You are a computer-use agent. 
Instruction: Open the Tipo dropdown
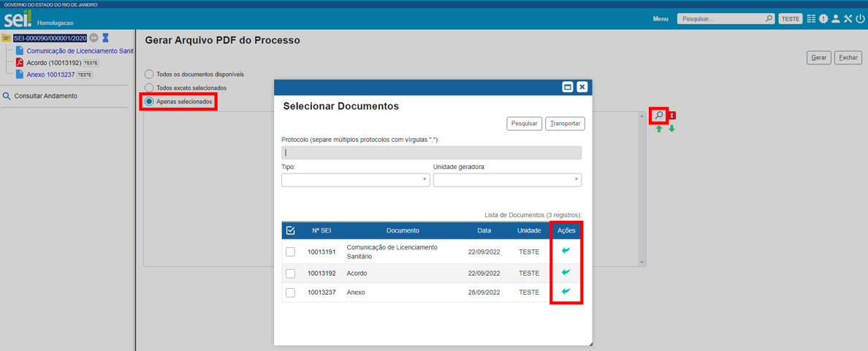tap(355, 180)
